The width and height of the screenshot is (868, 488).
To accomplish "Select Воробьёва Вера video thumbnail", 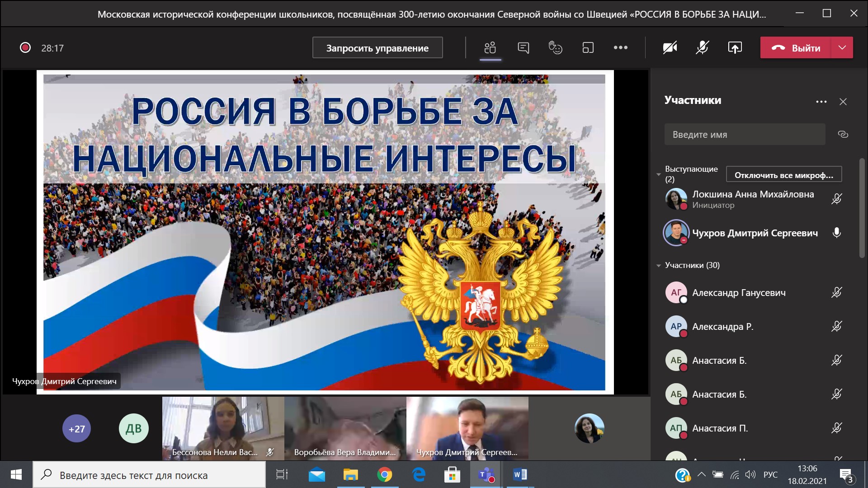I will (345, 428).
